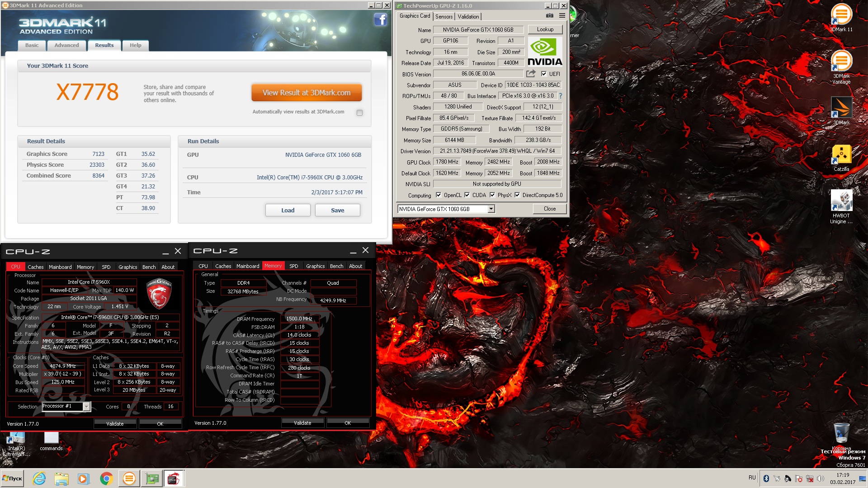This screenshot has width=868, height=488.
Task: Click Bus Interface question mark in GPU-Z
Action: click(x=561, y=96)
